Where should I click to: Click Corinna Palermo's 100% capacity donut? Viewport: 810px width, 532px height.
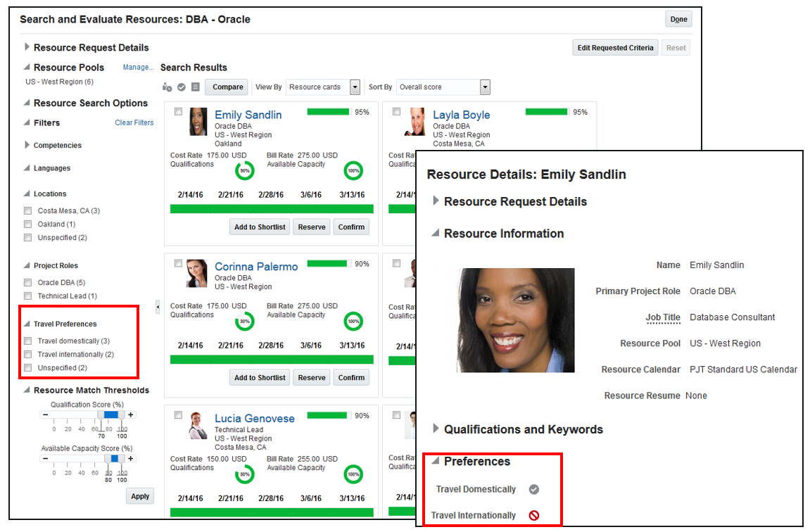353,322
